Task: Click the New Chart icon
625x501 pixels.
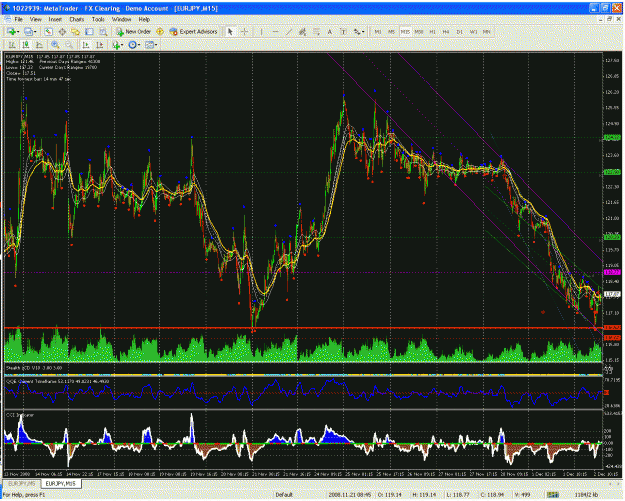Action: (x=11, y=32)
